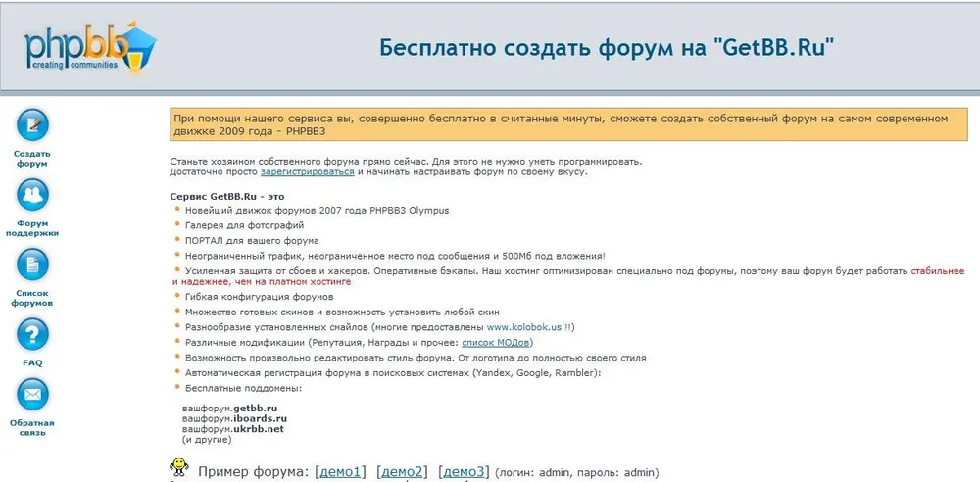Open the демо2 forum example
This screenshot has width=980, height=482.
click(x=402, y=472)
